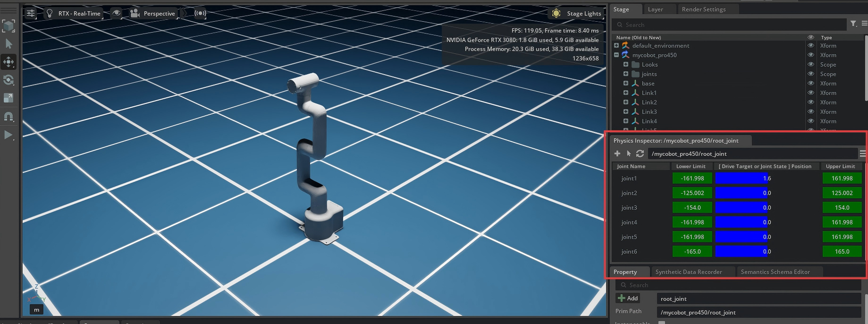The width and height of the screenshot is (868, 324).
Task: Refresh the Physics Inspector
Action: coord(640,153)
